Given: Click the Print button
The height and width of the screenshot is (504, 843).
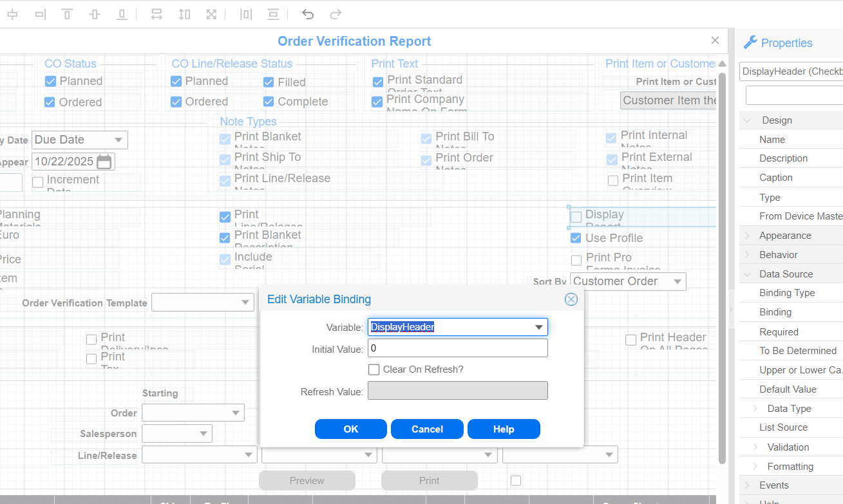Looking at the screenshot, I should (430, 481).
